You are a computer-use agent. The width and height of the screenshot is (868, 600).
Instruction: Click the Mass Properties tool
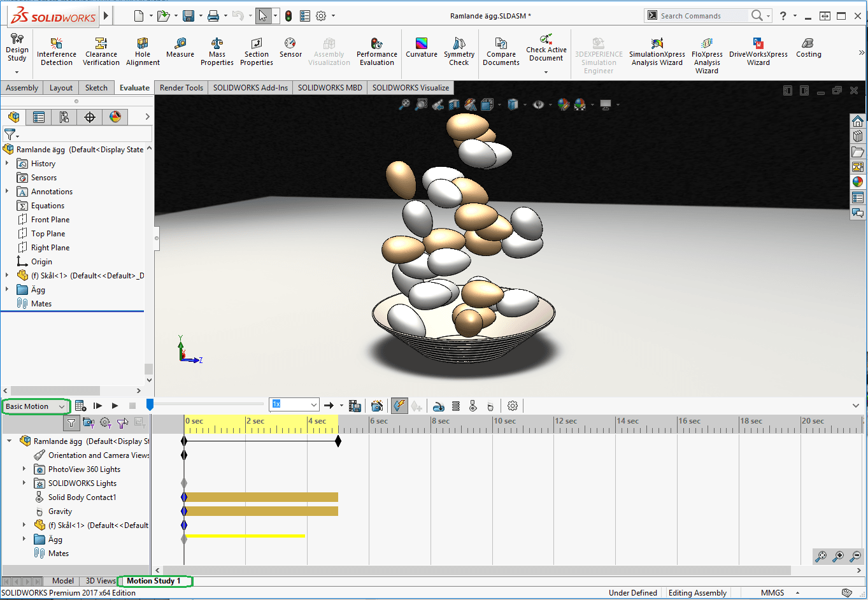[x=217, y=50]
